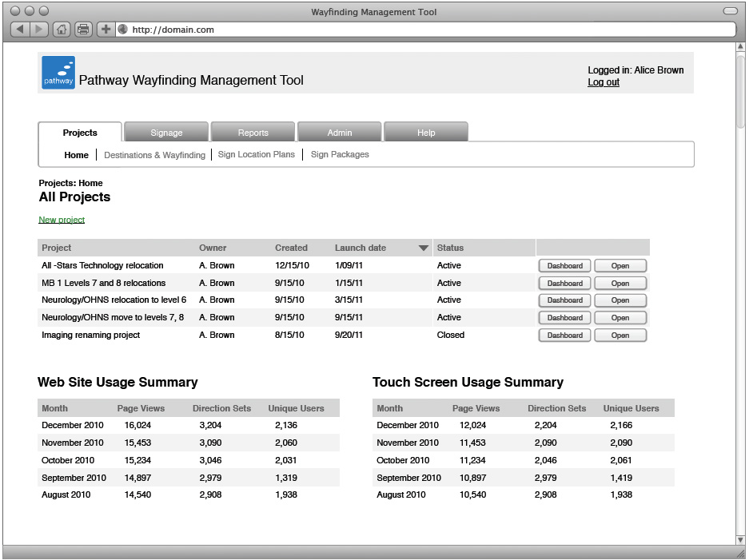Screen dimensions: 749x560
Task: Switch to the Reports tab
Action: click(253, 133)
